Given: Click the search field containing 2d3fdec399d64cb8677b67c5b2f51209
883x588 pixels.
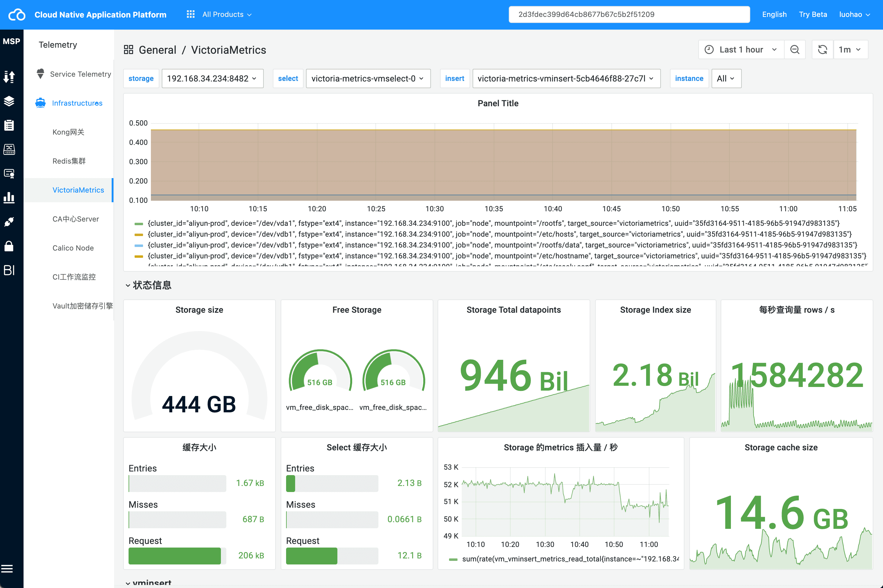Looking at the screenshot, I should click(629, 14).
